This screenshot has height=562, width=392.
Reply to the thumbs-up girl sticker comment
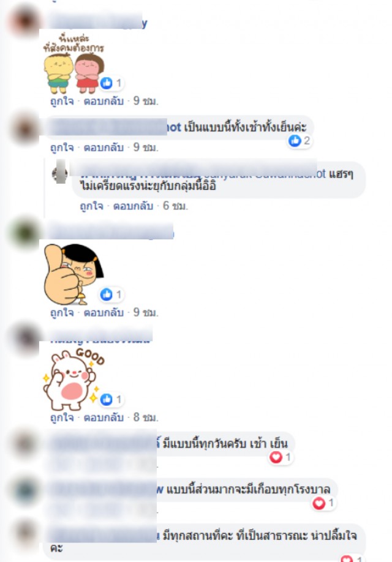tap(104, 313)
